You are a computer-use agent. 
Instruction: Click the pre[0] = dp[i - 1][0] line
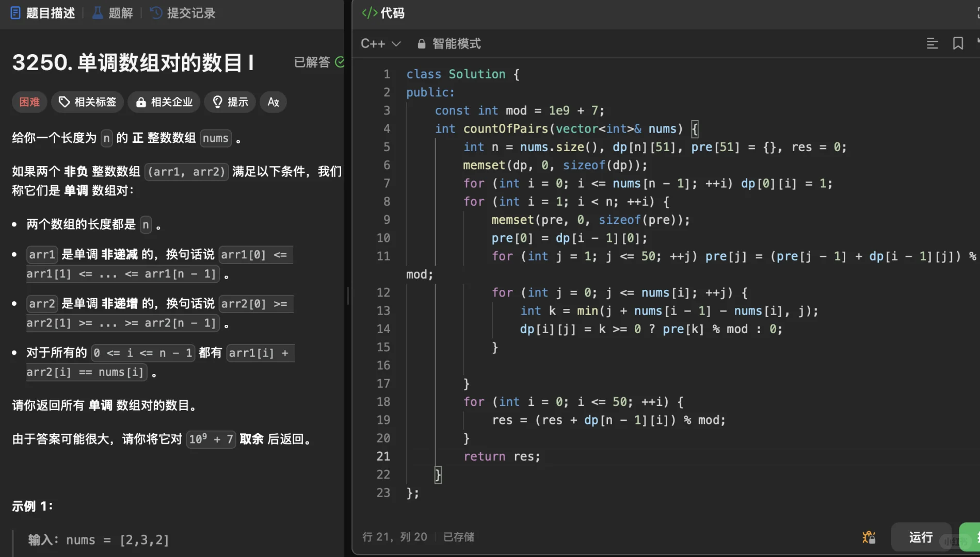(569, 238)
